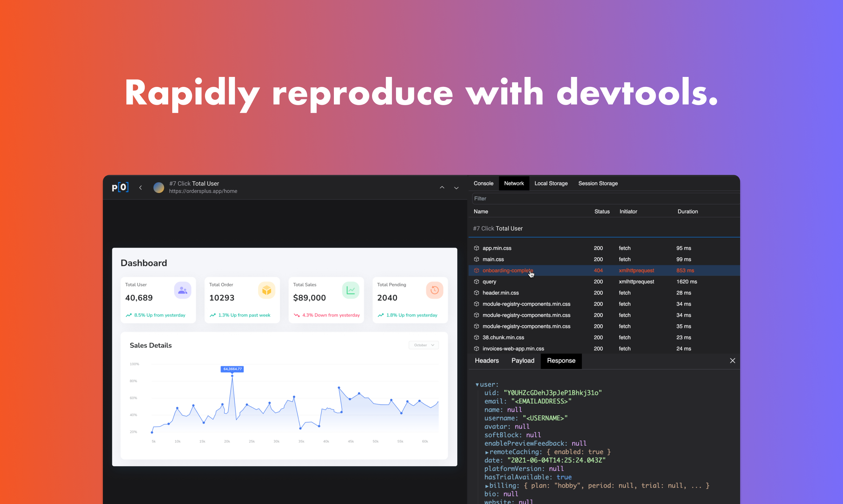Image resolution: width=843 pixels, height=504 pixels.
Task: Go to previous step with up chevron
Action: click(x=442, y=187)
